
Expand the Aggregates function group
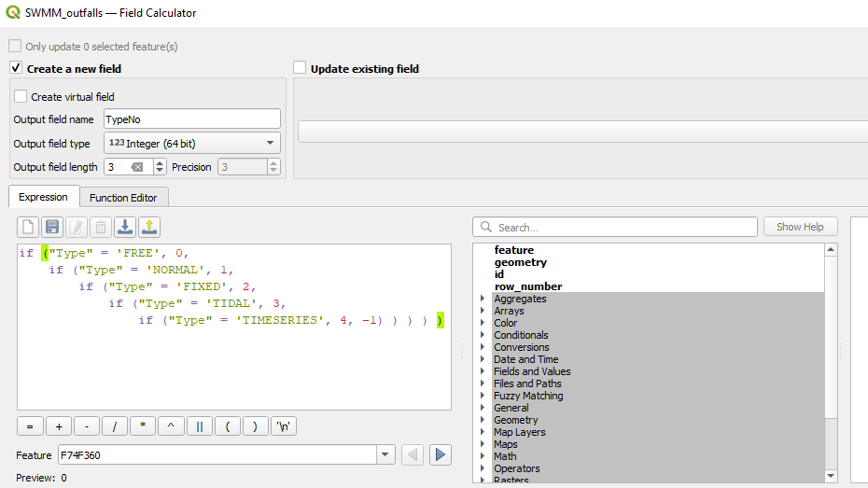point(483,299)
